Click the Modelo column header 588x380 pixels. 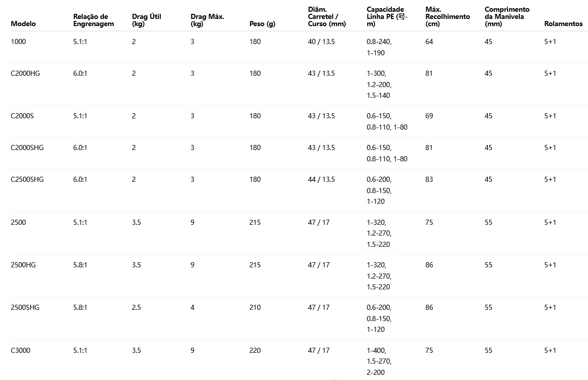coord(23,24)
